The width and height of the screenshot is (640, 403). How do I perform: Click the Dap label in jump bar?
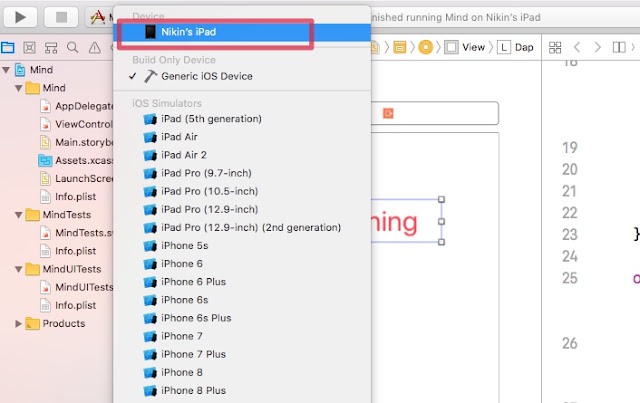click(524, 47)
